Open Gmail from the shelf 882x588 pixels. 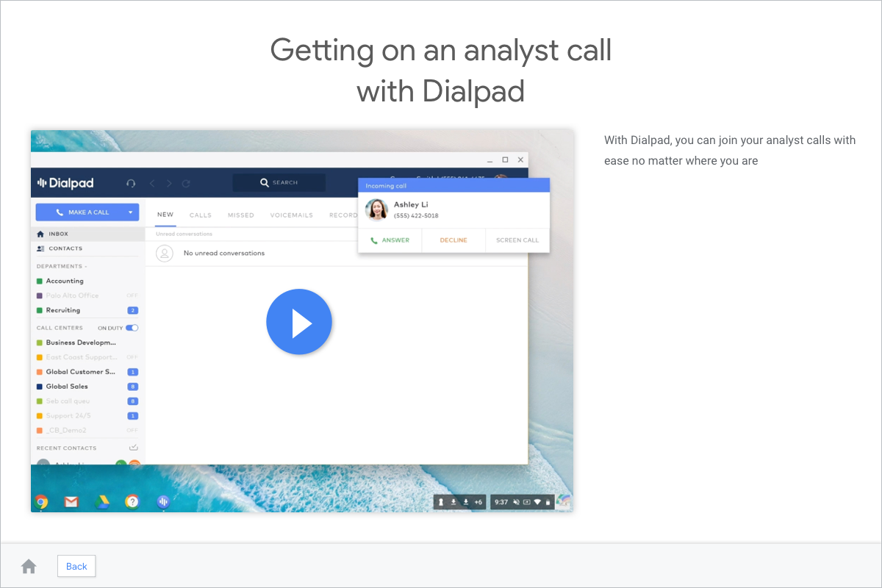[71, 502]
